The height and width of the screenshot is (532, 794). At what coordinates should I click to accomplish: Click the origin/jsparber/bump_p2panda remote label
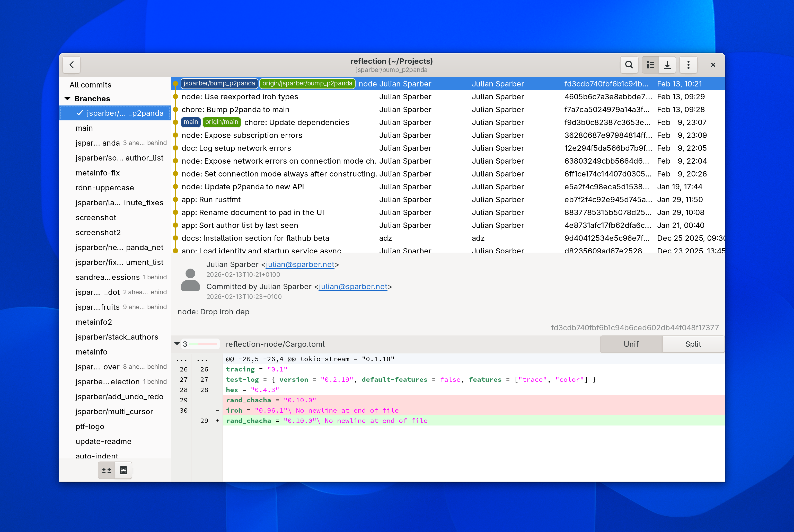(307, 83)
